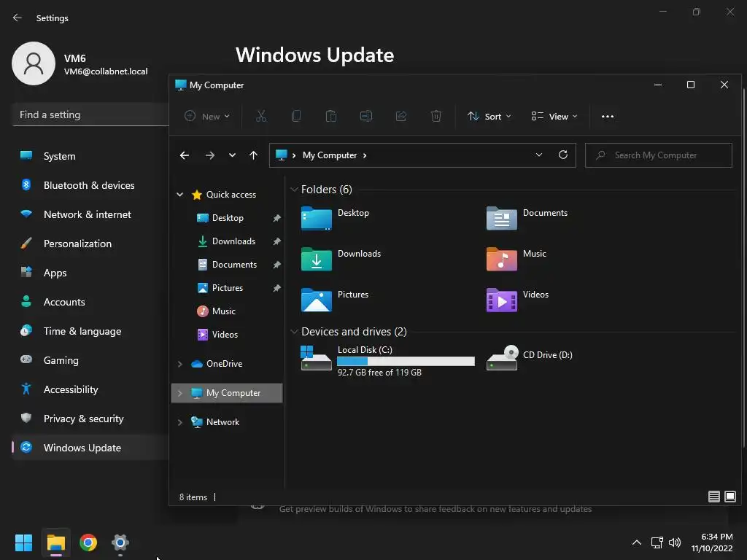The image size is (747, 560).
Task: Unpin Downloads from Quick access
Action: [x=276, y=241]
